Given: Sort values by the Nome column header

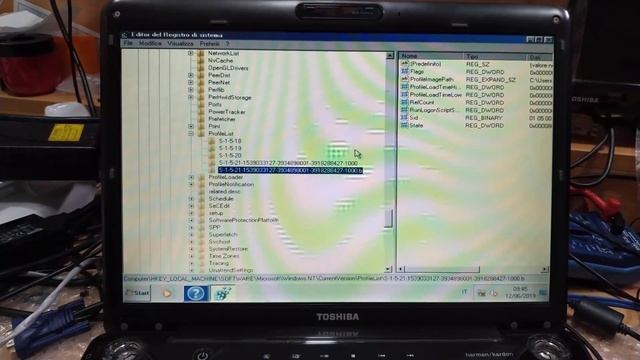Looking at the screenshot, I should pos(431,56).
